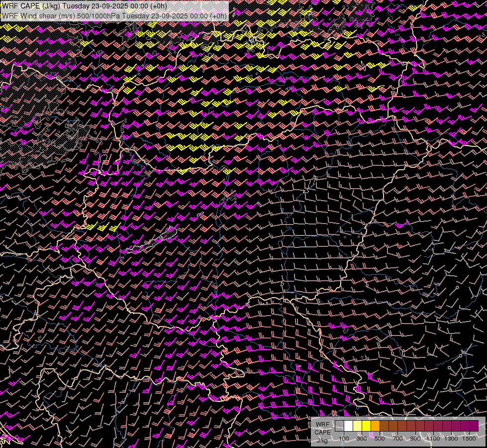Click the J/kg unit label in legend
Image resolution: width=487 pixels, height=448 pixels.
pos(322,440)
